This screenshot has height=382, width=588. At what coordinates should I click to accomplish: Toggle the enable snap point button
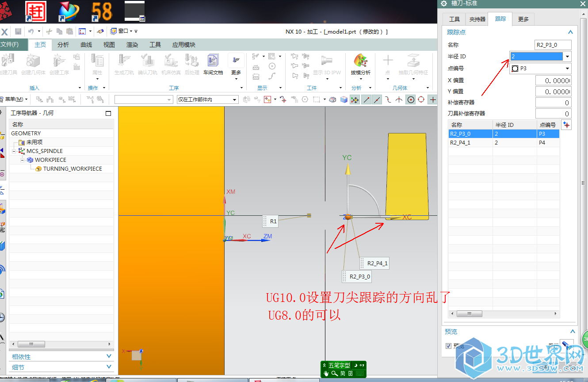coord(355,99)
